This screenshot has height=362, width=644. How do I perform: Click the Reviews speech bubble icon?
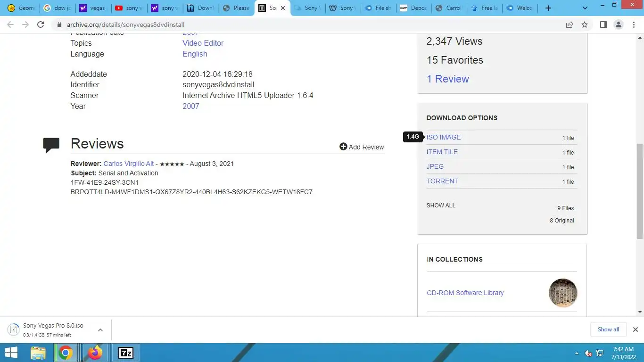point(51,145)
